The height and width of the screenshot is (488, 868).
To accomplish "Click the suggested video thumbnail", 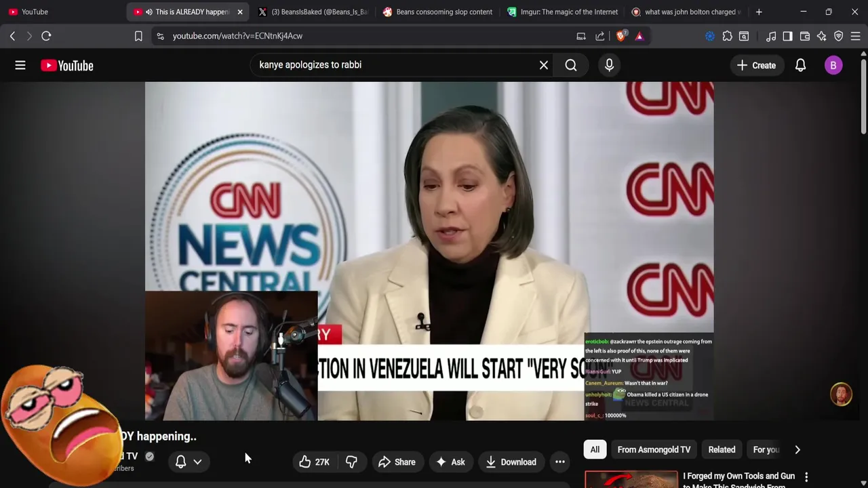I will 631,479.
